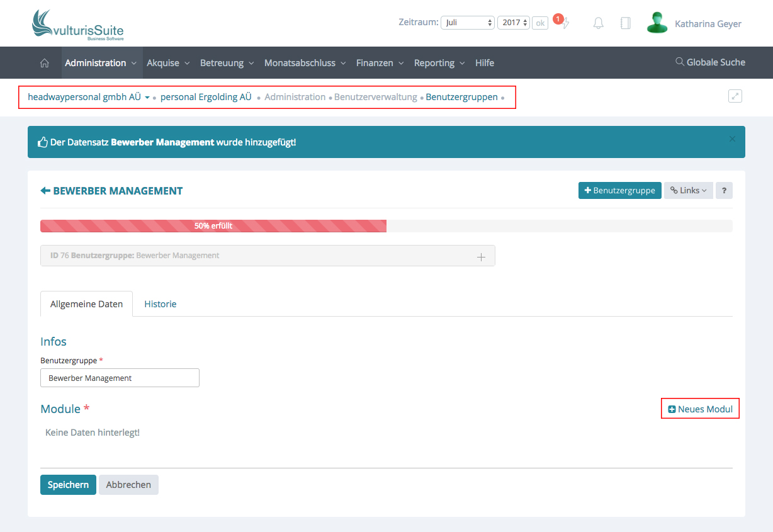Open the month dropdown showing Juli
Viewport: 773px width, 532px height.
coord(468,23)
